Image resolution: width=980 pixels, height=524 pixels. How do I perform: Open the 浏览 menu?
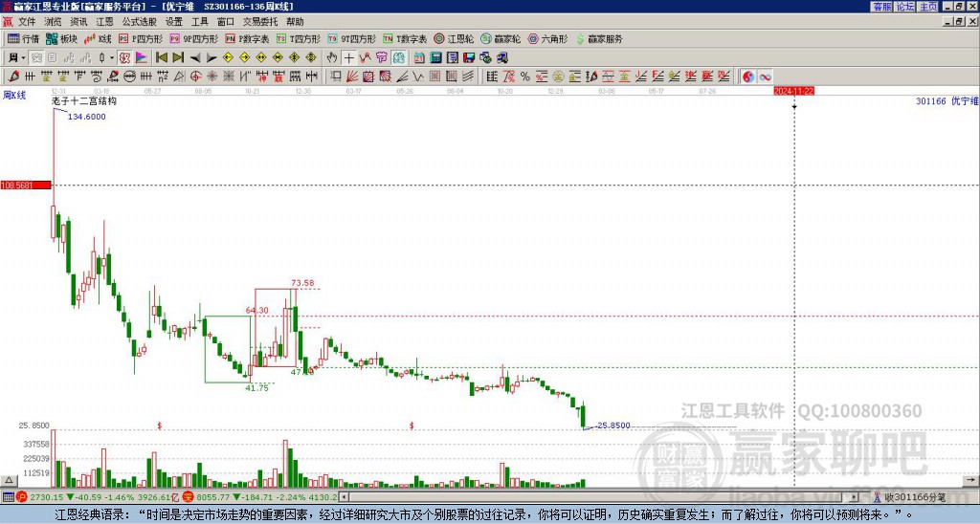53,22
